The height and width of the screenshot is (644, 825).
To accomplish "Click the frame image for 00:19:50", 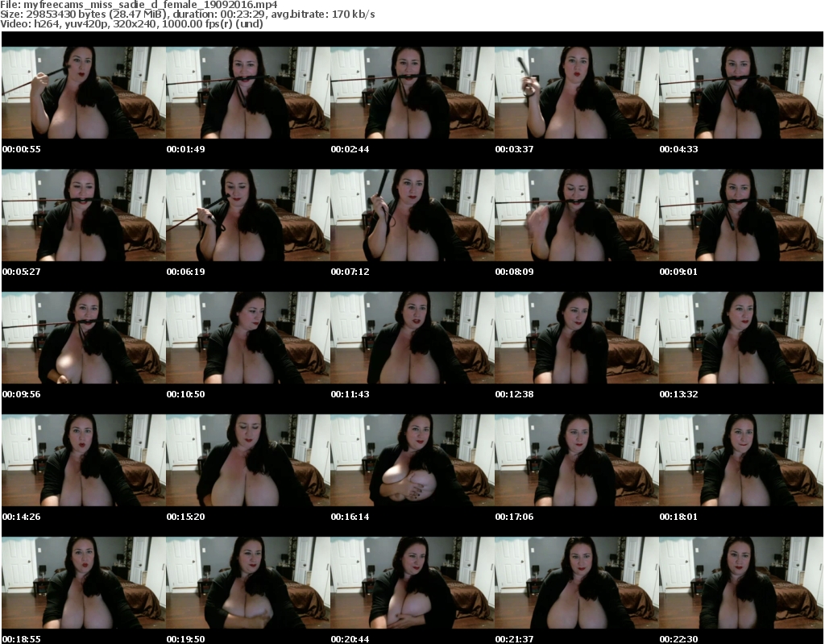I will [248, 583].
